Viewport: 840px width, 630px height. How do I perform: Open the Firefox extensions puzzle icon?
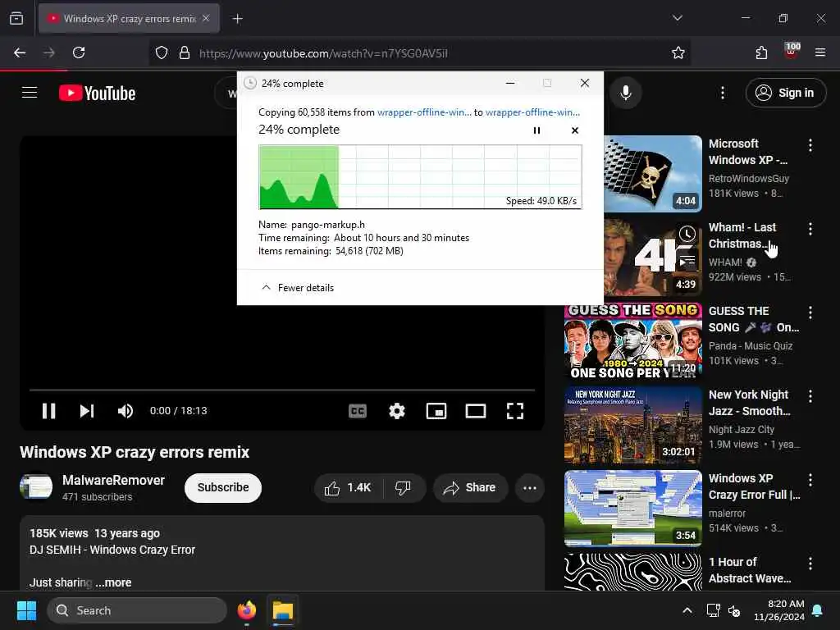[x=761, y=52]
